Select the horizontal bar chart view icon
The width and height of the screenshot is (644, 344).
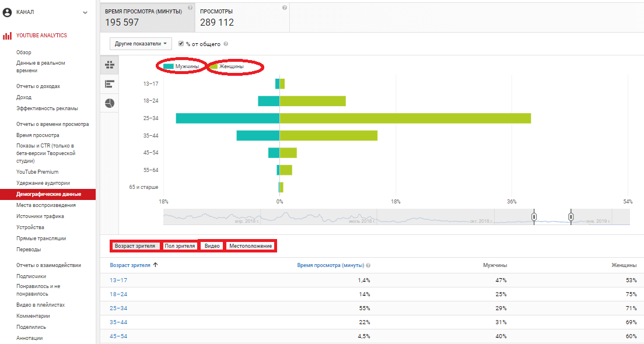tap(110, 84)
